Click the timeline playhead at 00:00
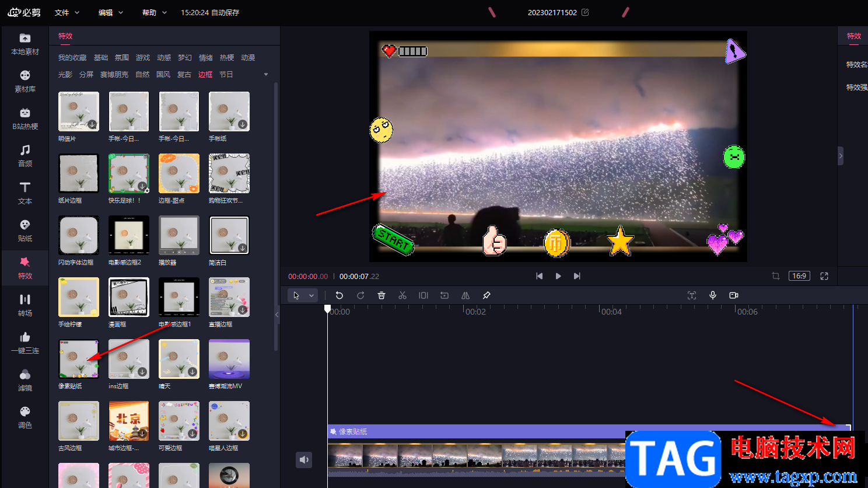The width and height of the screenshot is (868, 488). 328,309
